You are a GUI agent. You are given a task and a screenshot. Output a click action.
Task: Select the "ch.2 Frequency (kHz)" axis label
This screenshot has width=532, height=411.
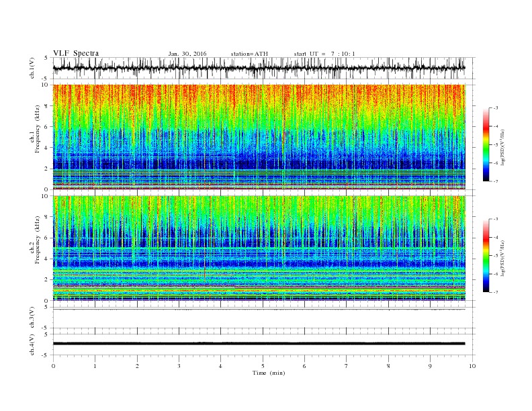point(35,240)
